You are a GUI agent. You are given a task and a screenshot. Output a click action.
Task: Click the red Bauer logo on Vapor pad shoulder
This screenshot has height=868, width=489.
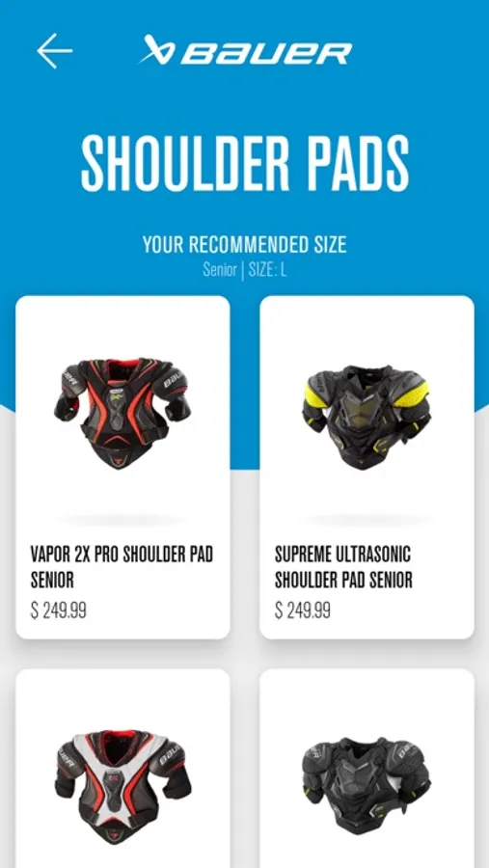[174, 379]
